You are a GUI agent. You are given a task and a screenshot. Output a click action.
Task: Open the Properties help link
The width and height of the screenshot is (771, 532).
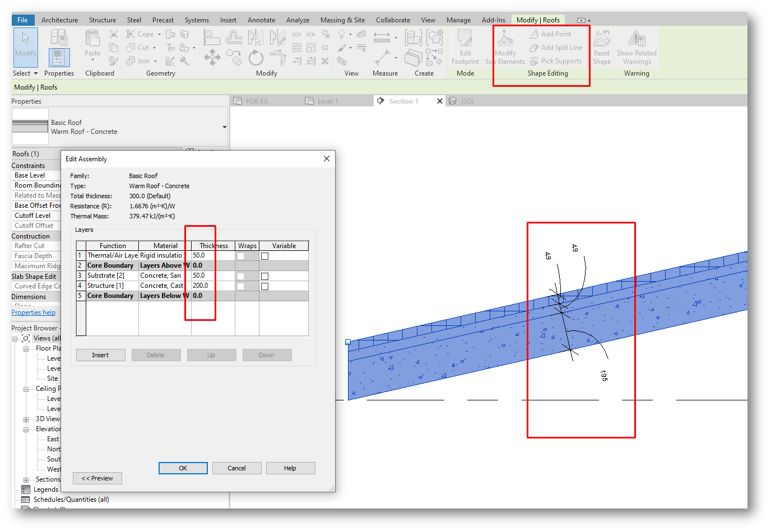34,312
